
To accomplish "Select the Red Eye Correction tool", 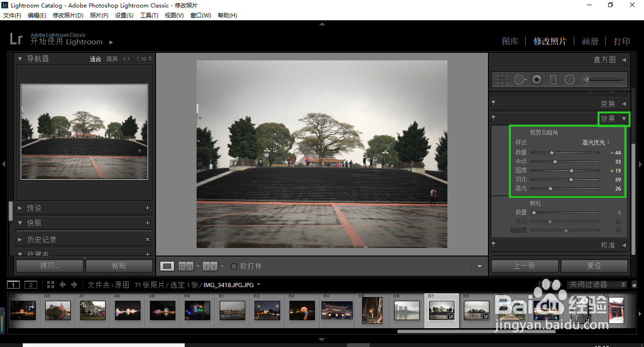I will pos(537,80).
